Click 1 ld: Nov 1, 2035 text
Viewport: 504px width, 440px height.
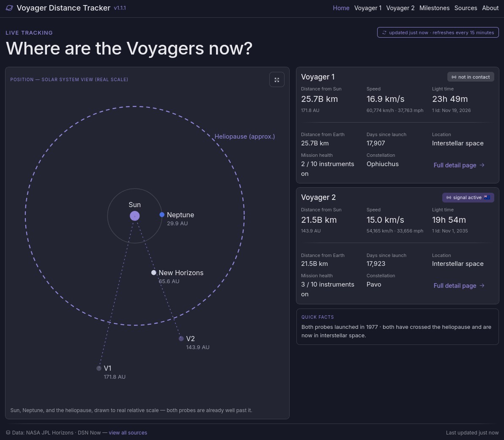[450, 231]
